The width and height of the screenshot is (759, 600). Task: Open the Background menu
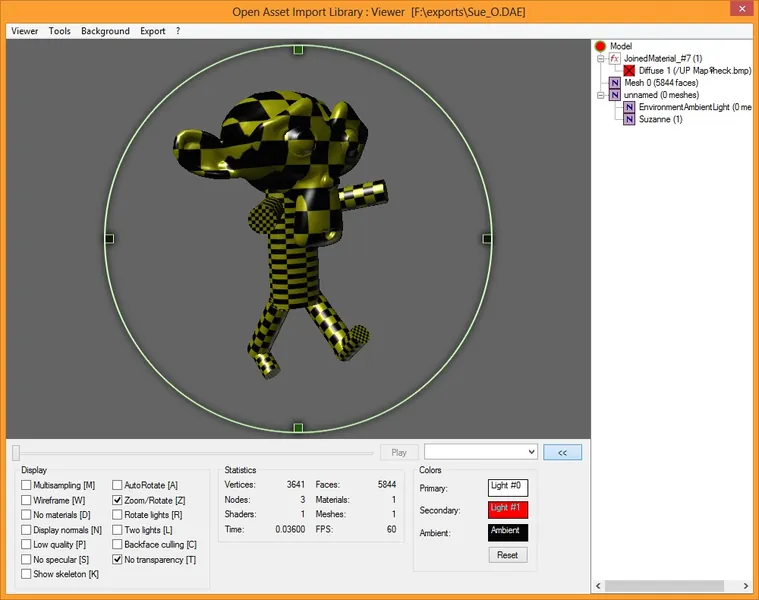click(x=106, y=31)
